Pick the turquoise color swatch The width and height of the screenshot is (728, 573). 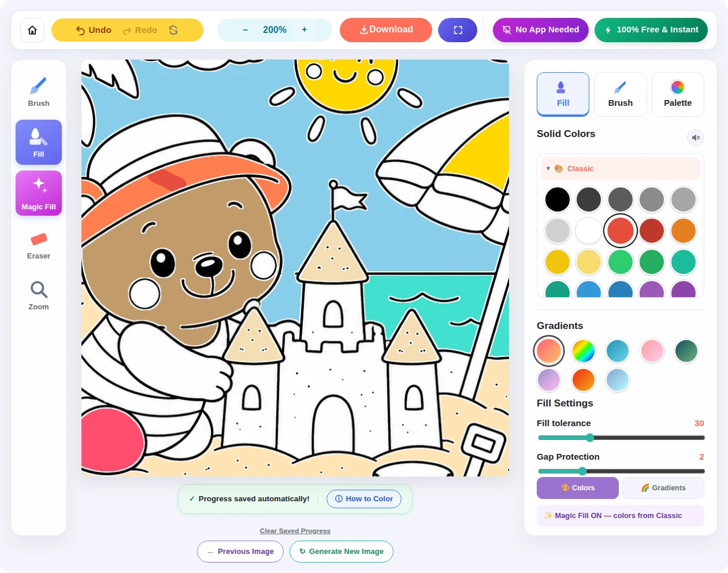684,262
